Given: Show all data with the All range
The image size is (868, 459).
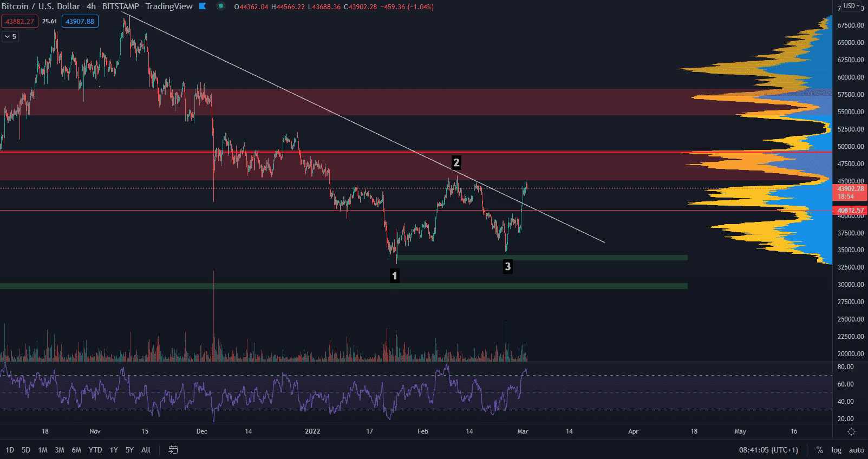Looking at the screenshot, I should pos(146,450).
